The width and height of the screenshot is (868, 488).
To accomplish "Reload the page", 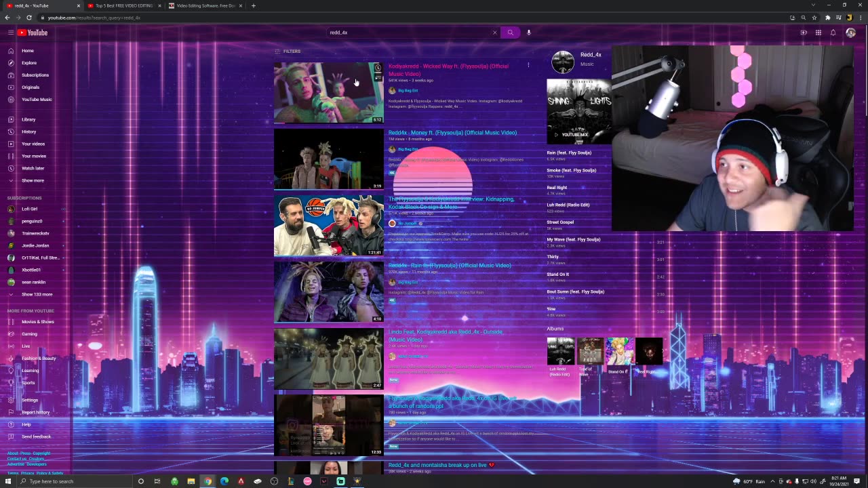I will (x=28, y=18).
